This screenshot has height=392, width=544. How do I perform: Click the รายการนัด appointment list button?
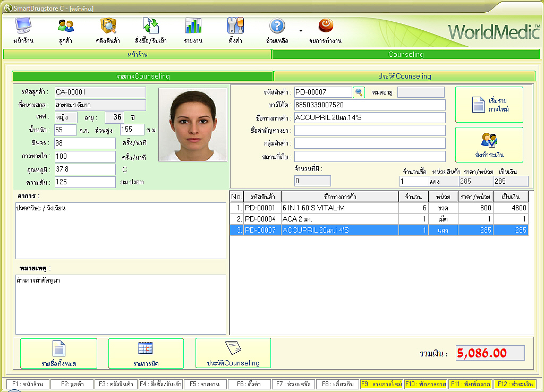pos(146,353)
